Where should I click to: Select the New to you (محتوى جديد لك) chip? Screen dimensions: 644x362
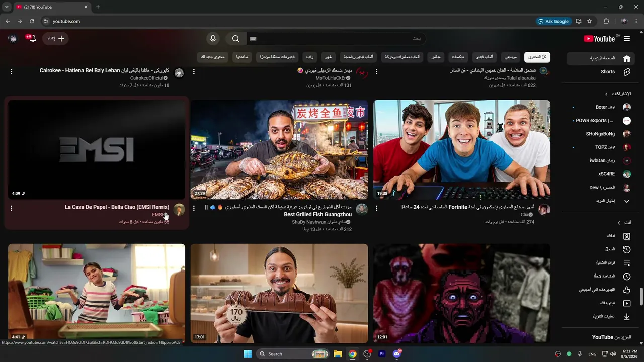(x=213, y=57)
